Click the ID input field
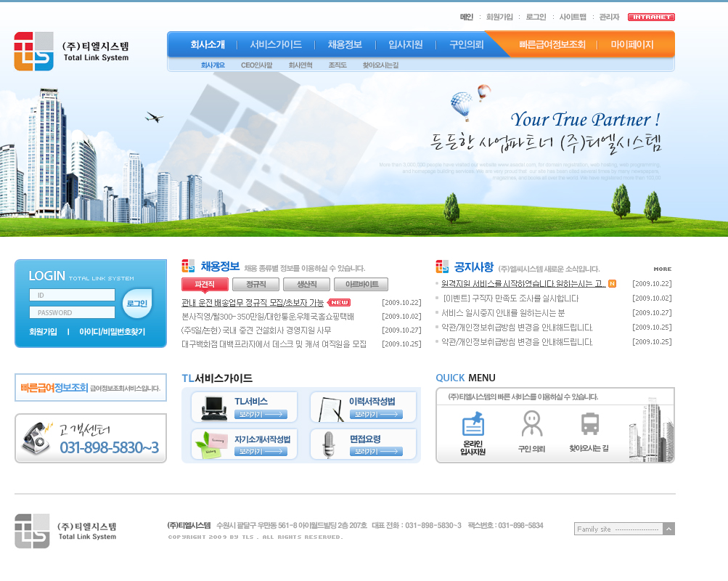728x581 pixels. pyautogui.click(x=72, y=295)
